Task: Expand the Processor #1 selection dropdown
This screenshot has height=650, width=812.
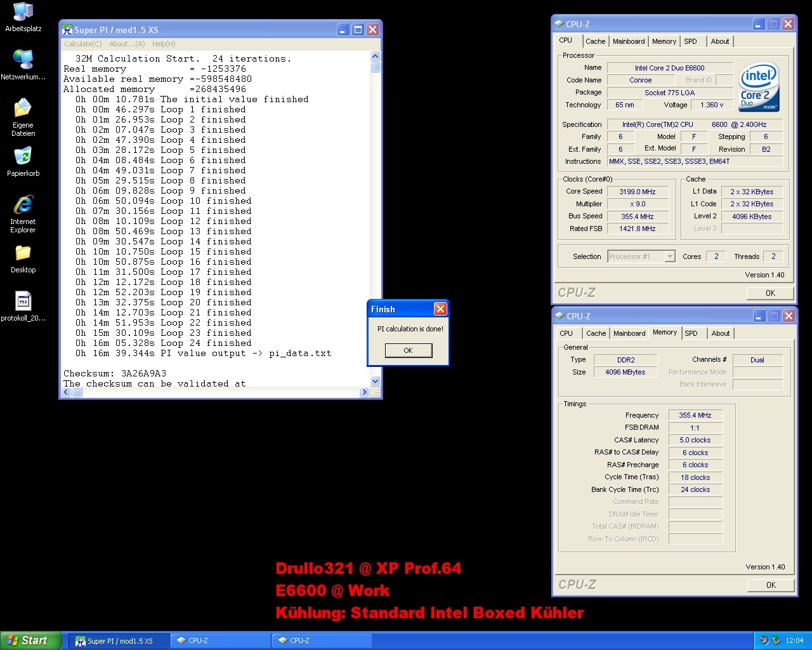Action: point(670,256)
